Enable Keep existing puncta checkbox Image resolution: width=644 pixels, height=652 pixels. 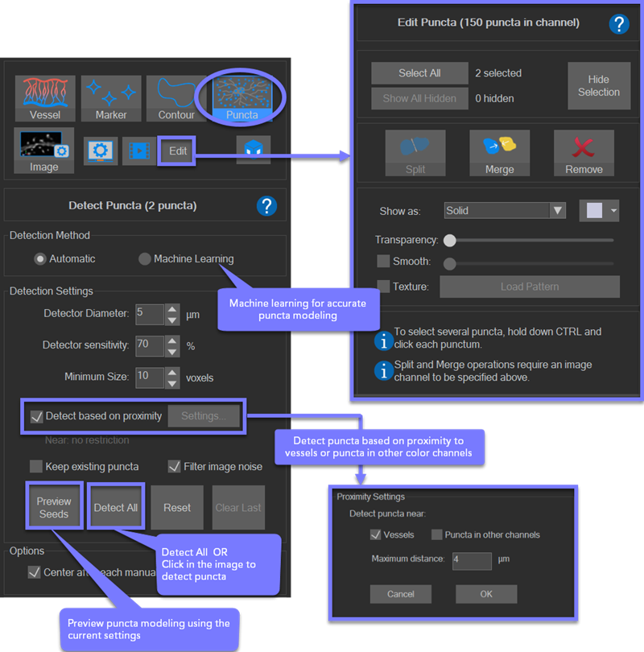coord(36,467)
